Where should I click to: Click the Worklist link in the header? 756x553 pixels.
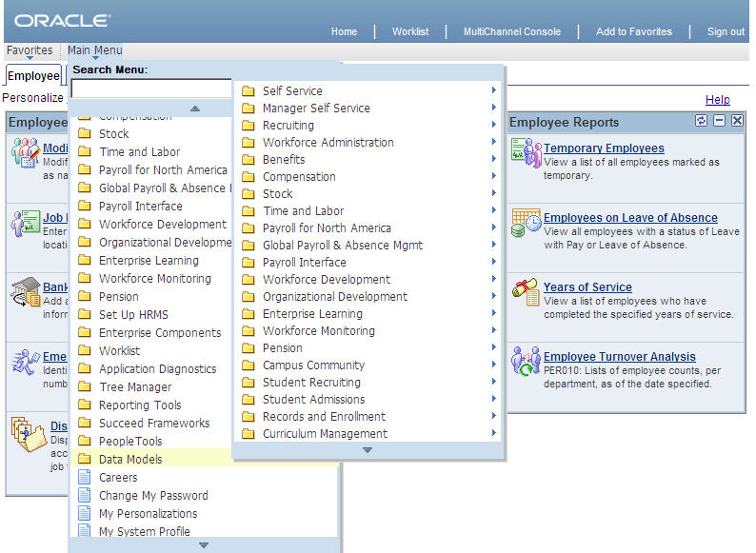pyautogui.click(x=410, y=31)
